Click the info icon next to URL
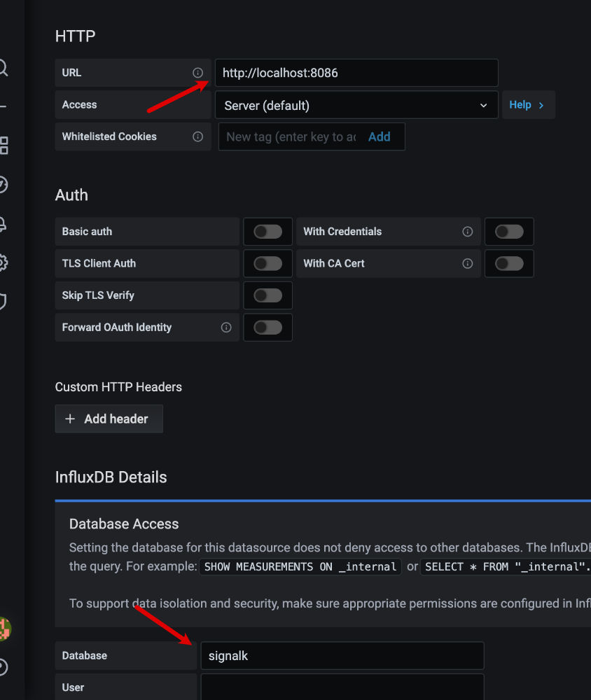 pos(197,73)
